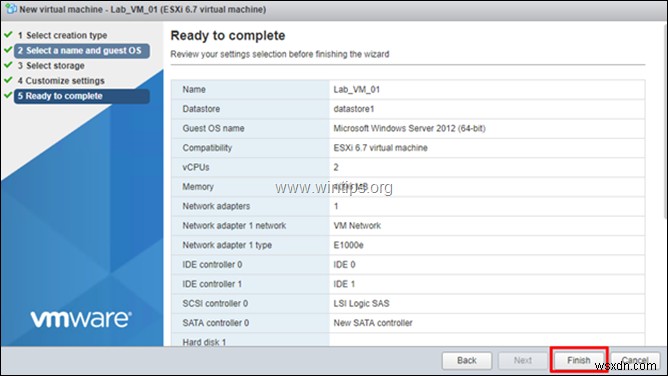Click the IDE 0 value
This screenshot has height=376, width=668.
(x=344, y=265)
